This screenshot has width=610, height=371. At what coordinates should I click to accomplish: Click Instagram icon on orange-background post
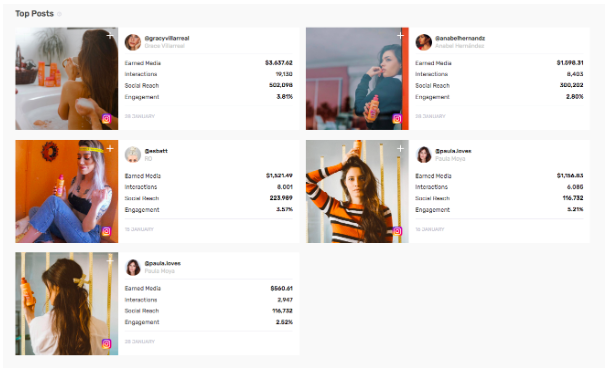click(107, 231)
